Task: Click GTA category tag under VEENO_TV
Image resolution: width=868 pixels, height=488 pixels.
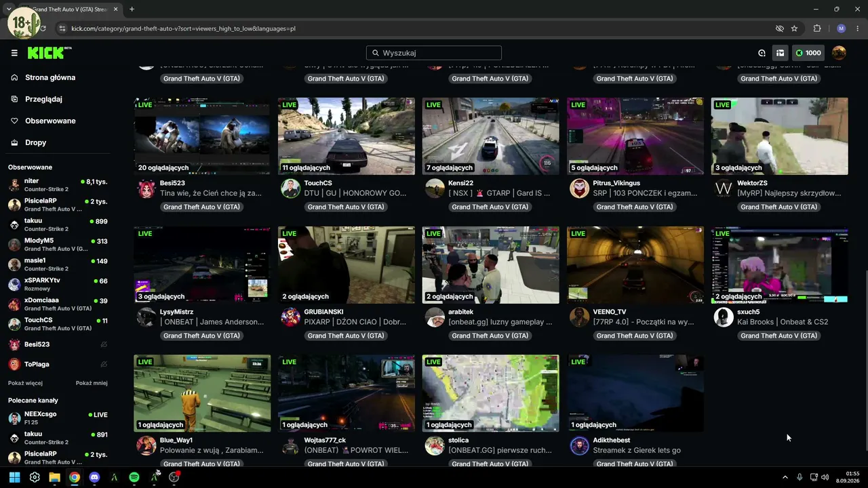Action: click(635, 335)
